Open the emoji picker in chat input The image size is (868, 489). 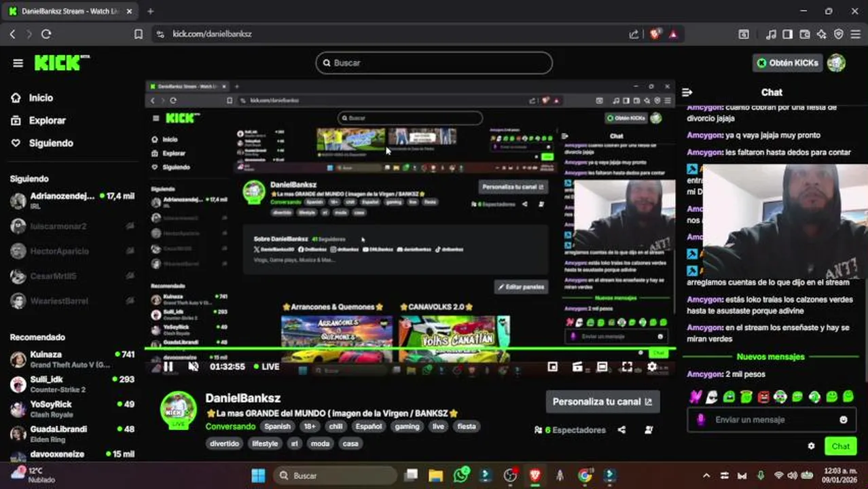[x=844, y=420]
